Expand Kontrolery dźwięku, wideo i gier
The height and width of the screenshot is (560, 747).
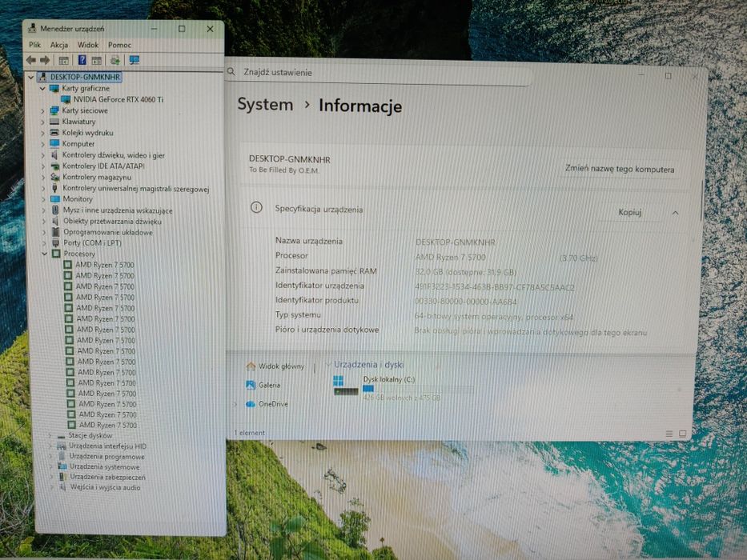43,155
